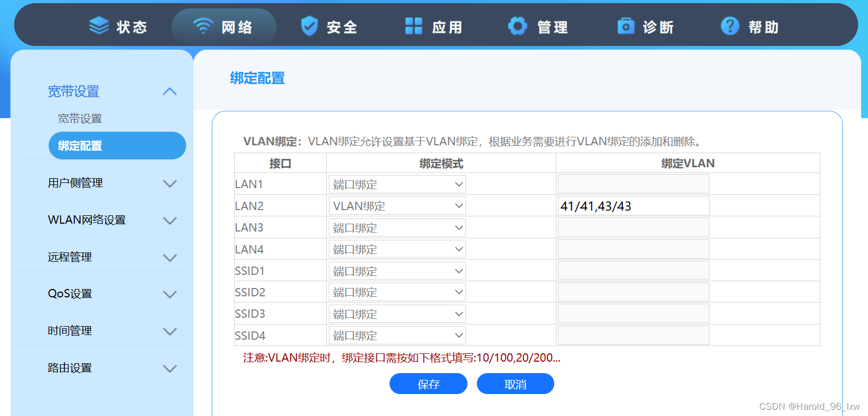
Task: Click the grid Applications icon
Action: 414,26
